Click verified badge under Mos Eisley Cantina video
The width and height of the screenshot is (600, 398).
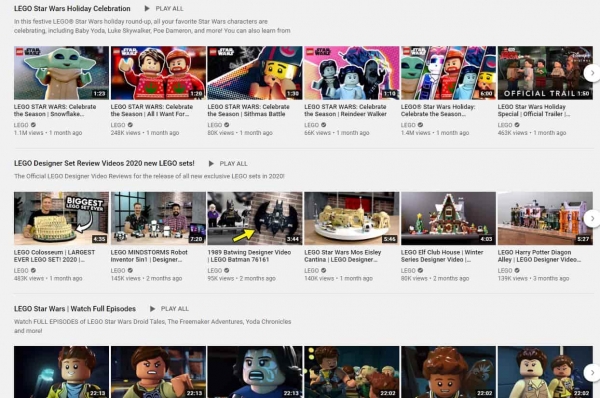click(x=324, y=271)
